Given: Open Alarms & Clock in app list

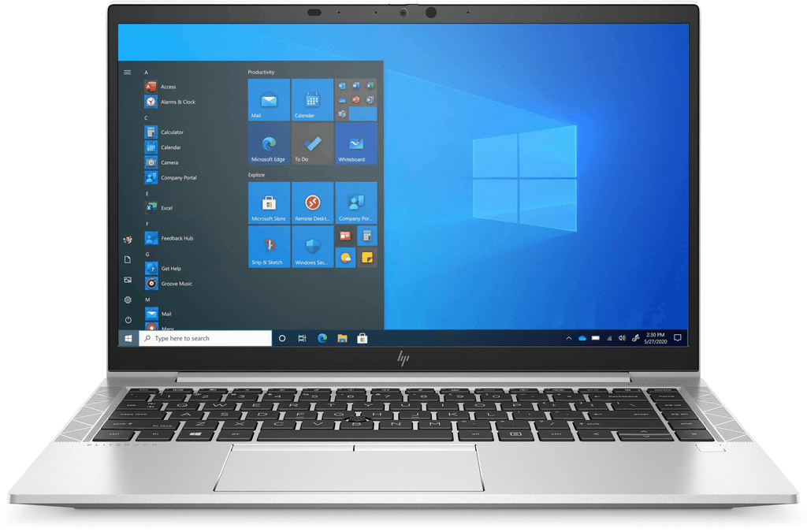Looking at the screenshot, I should click(x=170, y=102).
